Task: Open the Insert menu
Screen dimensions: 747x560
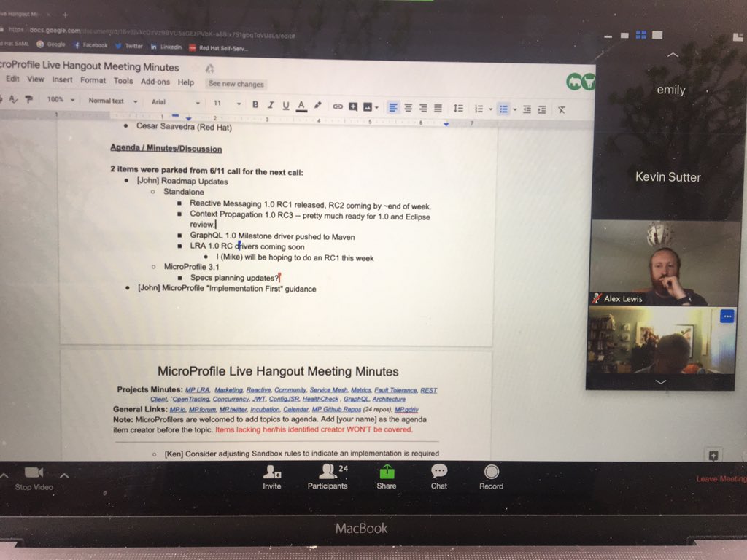Action: pos(63,79)
